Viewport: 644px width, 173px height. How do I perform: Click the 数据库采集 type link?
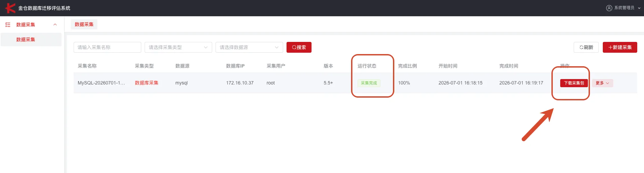point(147,83)
